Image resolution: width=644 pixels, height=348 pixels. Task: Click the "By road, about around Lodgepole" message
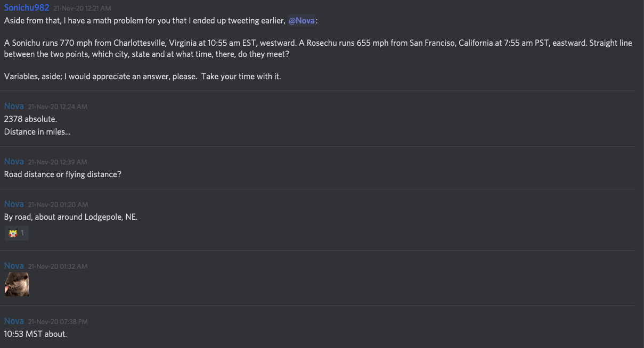point(70,217)
